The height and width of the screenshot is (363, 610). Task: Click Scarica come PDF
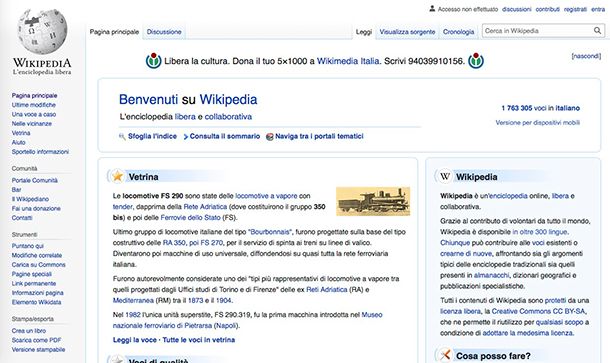pos(36,340)
